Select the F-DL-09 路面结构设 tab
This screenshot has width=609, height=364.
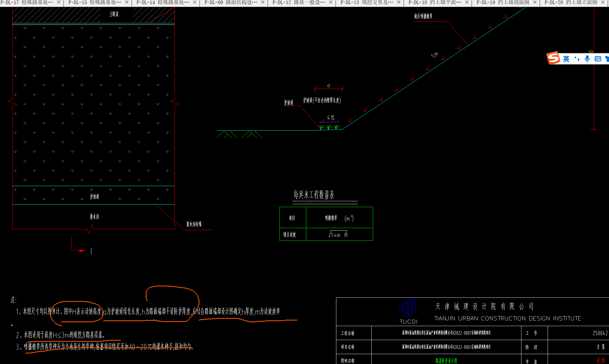click(x=231, y=2)
